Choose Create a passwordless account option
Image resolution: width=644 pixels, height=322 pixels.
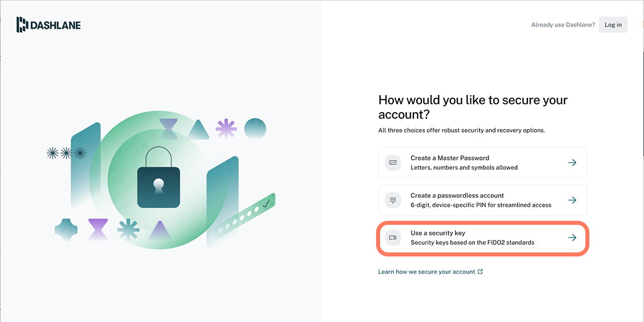(482, 200)
